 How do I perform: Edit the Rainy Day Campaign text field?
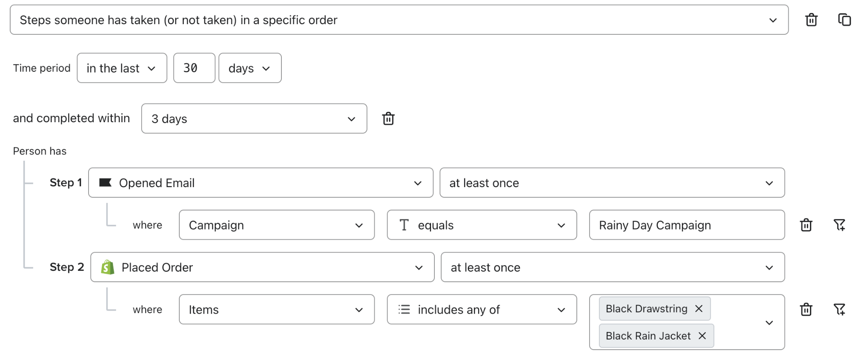point(686,225)
